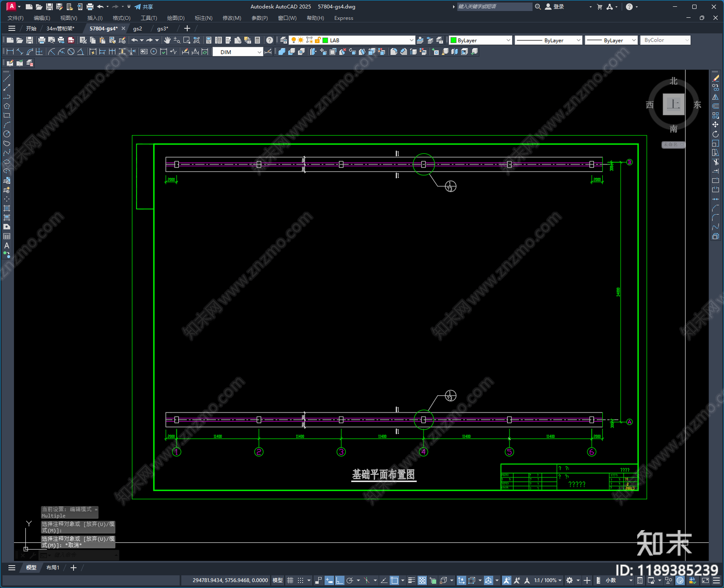Add a new drawing tab with plus button
This screenshot has height=588, width=724.
click(187, 28)
